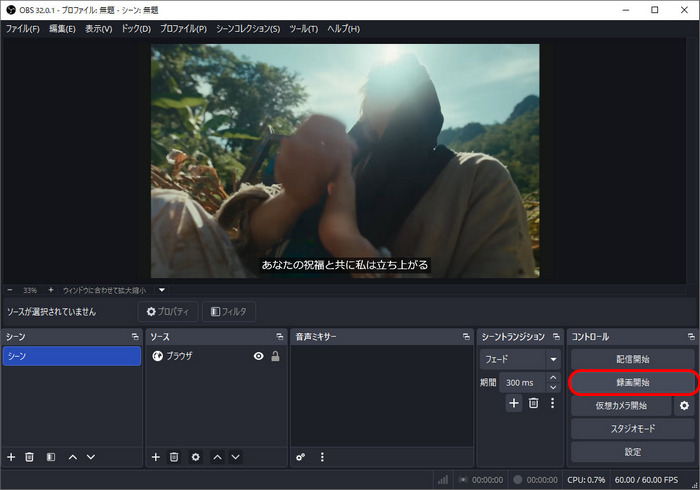The image size is (700, 490).
Task: Open the ヘルプ(H) menu
Action: (x=343, y=29)
